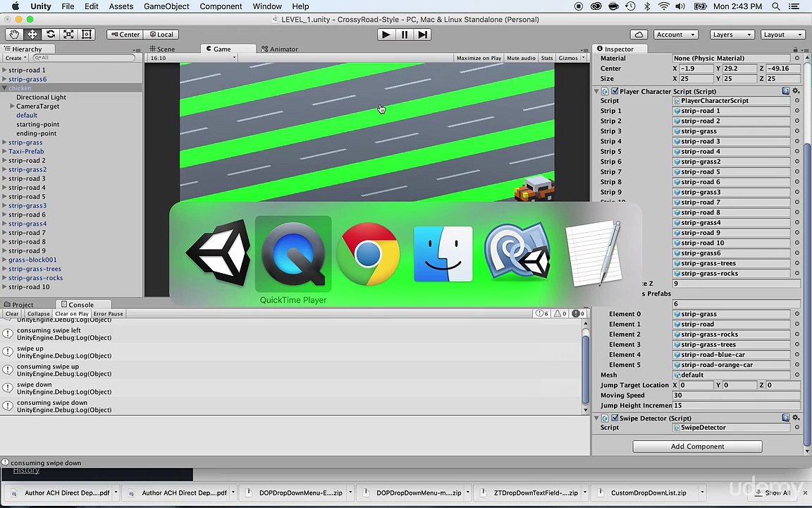The height and width of the screenshot is (508, 812).
Task: Open object picker for Mesh field
Action: pos(797,375)
